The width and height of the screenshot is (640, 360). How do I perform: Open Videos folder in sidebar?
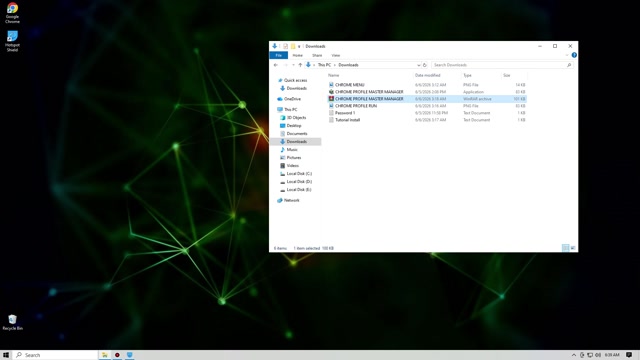pyautogui.click(x=292, y=166)
